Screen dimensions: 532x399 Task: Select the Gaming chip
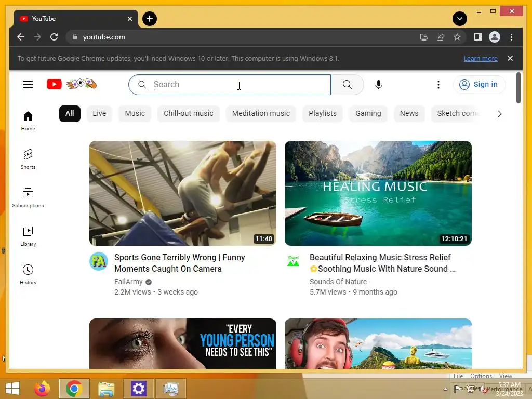368,113
